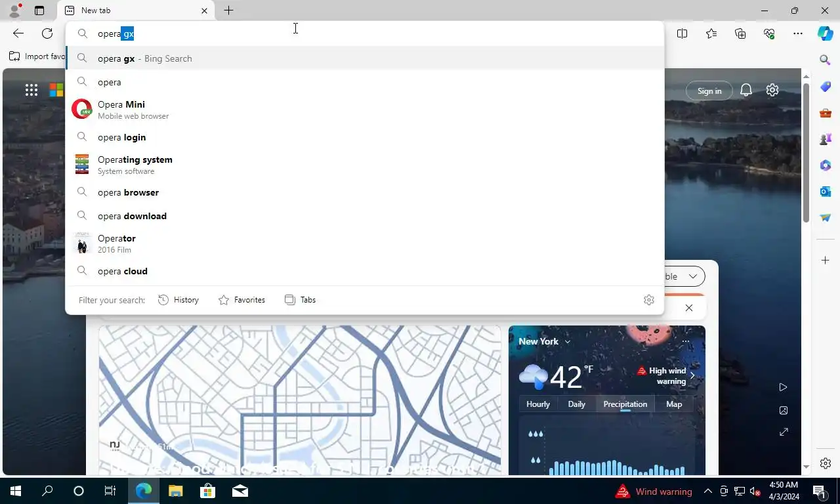Screen dimensions: 840x504
Task: Open sidebar Shopping tag icon
Action: [826, 87]
